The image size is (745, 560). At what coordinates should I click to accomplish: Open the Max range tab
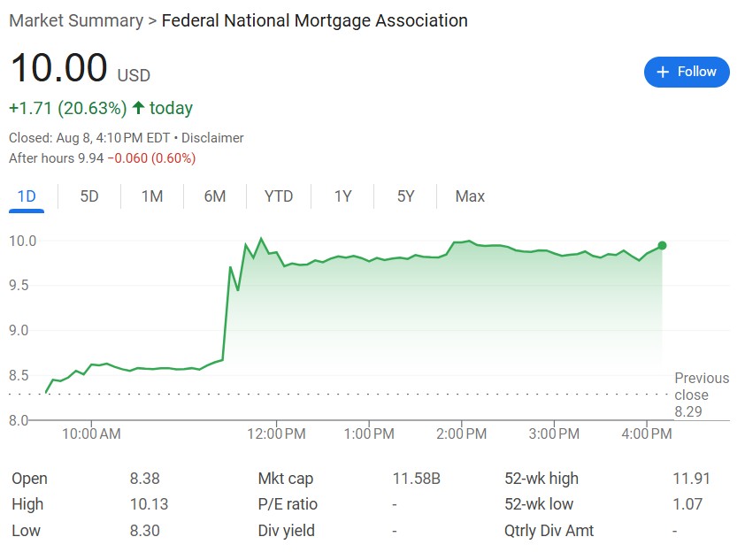tap(470, 196)
